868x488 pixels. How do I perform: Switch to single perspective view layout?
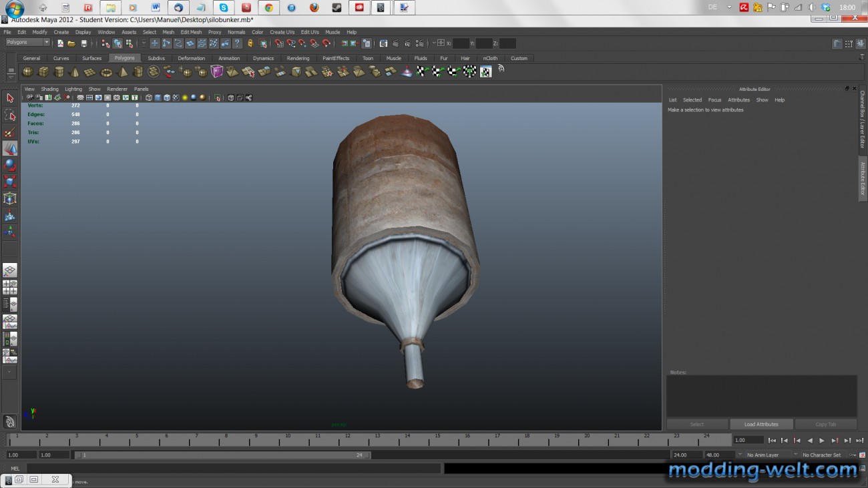point(9,270)
